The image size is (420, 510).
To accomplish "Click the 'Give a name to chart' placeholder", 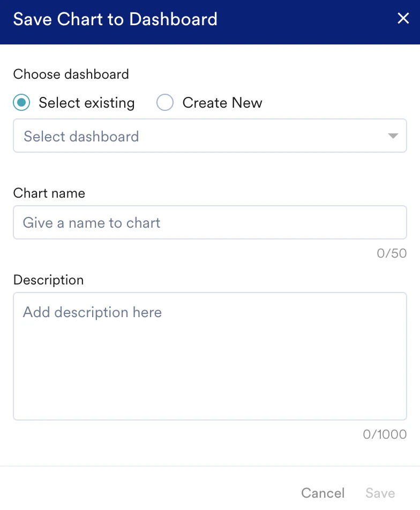I will coord(92,223).
